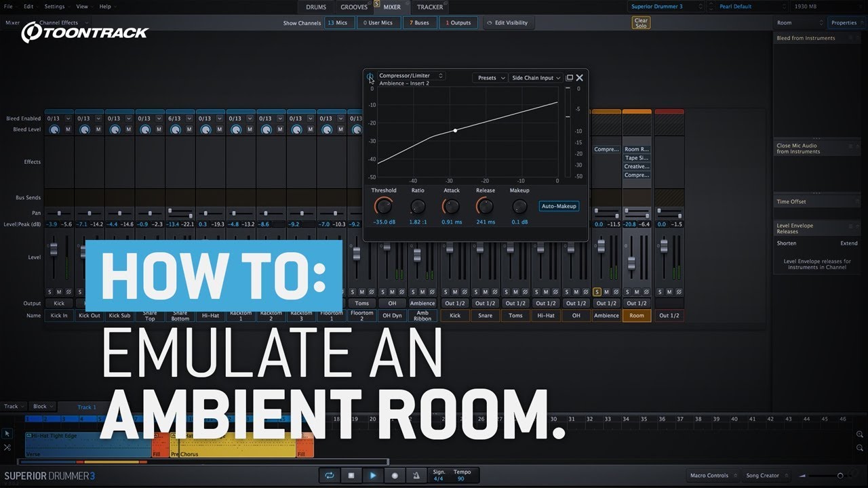Open the Block dropdown menu
This screenshot has height=488, width=868.
43,407
